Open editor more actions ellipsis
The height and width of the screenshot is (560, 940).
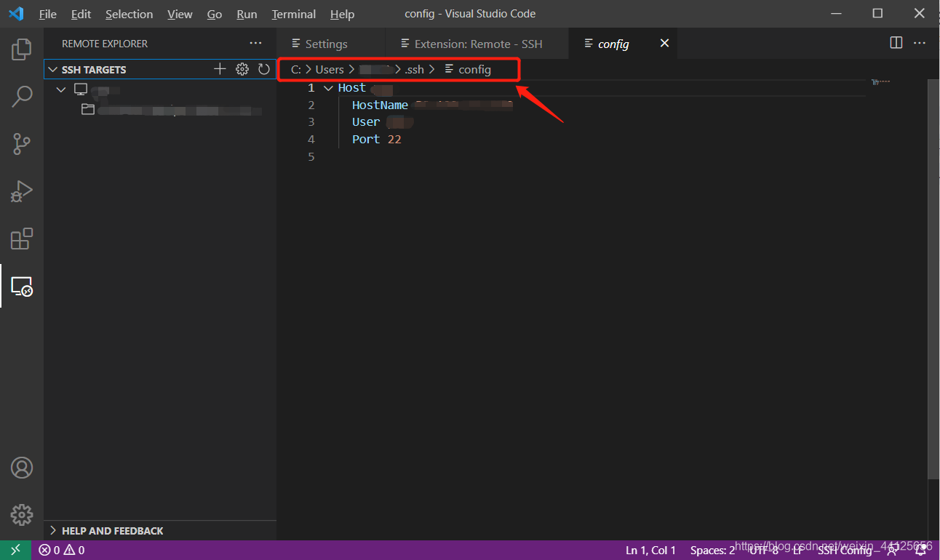tap(920, 43)
